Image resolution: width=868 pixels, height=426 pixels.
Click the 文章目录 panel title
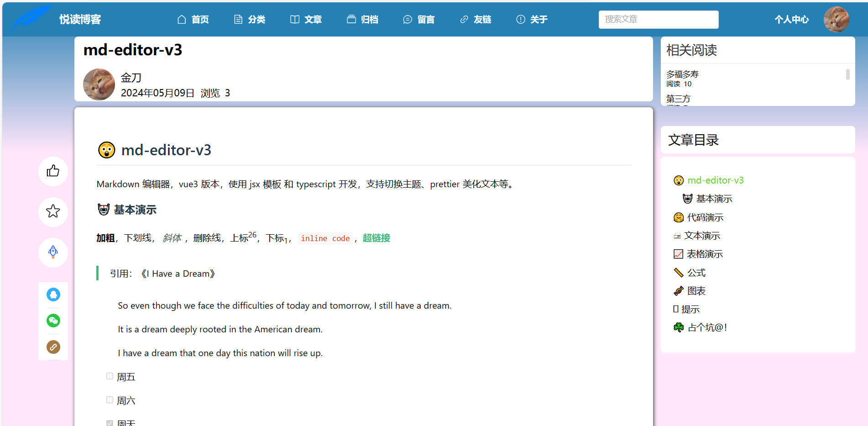(x=694, y=140)
